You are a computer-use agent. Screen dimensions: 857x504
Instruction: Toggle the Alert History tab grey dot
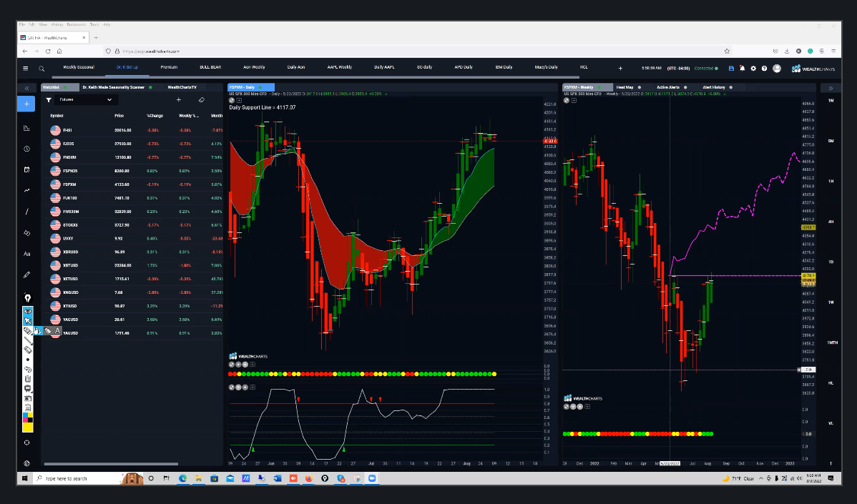(x=731, y=87)
